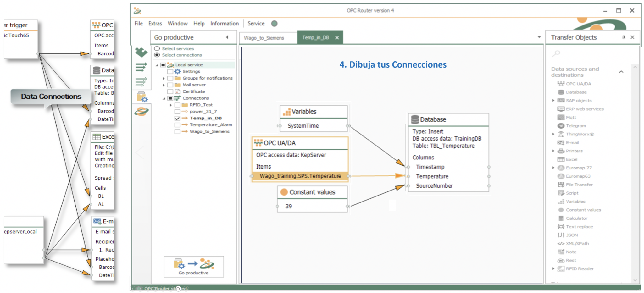
Task: Select the JSON transfer object
Action: pyautogui.click(x=572, y=235)
